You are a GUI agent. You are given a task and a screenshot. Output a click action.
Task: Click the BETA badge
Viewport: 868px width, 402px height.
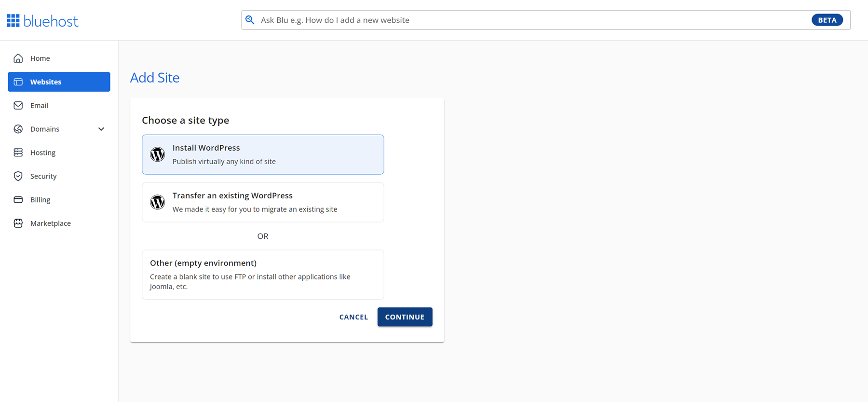click(x=827, y=20)
